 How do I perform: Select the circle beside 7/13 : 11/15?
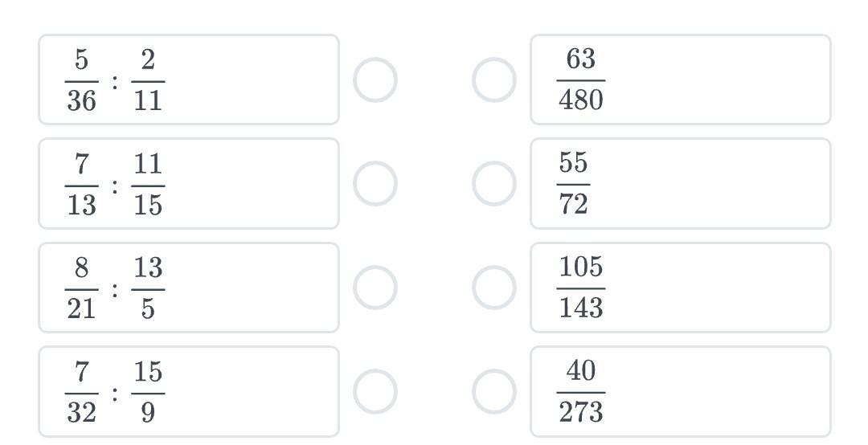coord(375,184)
